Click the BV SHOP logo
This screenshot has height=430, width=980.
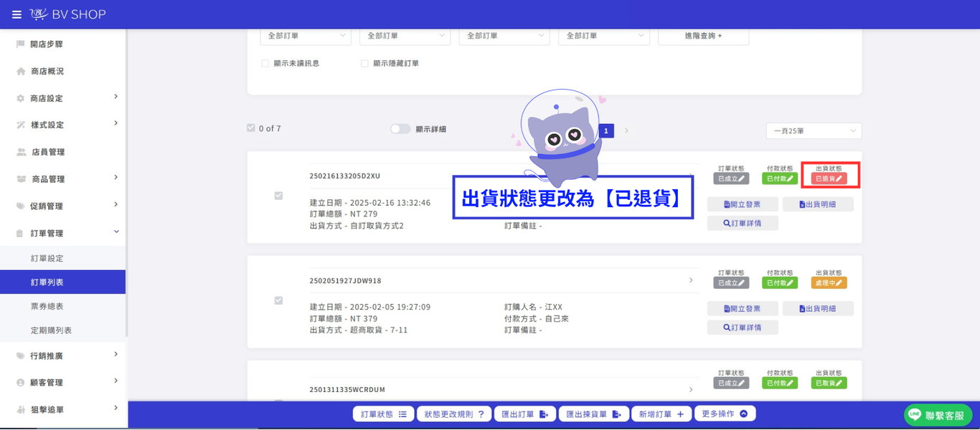click(x=68, y=14)
